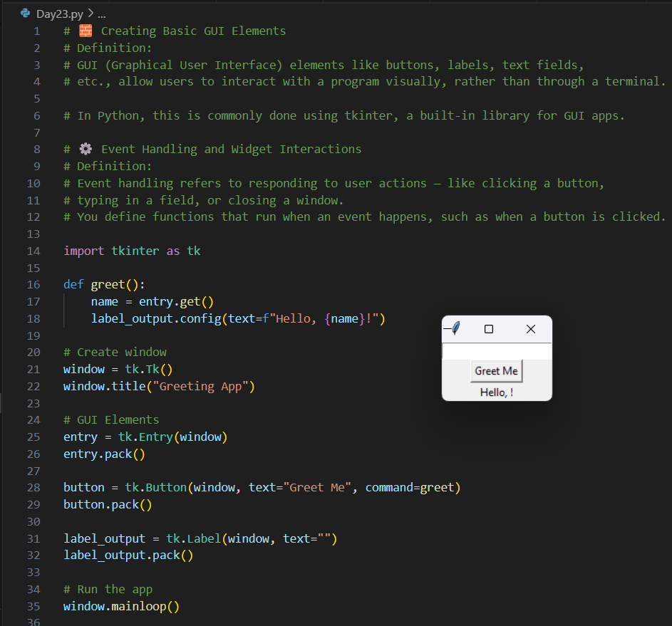Screen dimensions: 672x626
Task: Place cursor on 'Event Handling and Widget Interactions' comment
Action: click(231, 149)
